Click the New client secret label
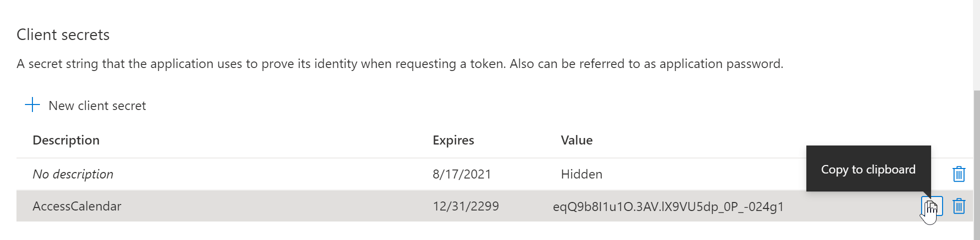 click(97, 106)
